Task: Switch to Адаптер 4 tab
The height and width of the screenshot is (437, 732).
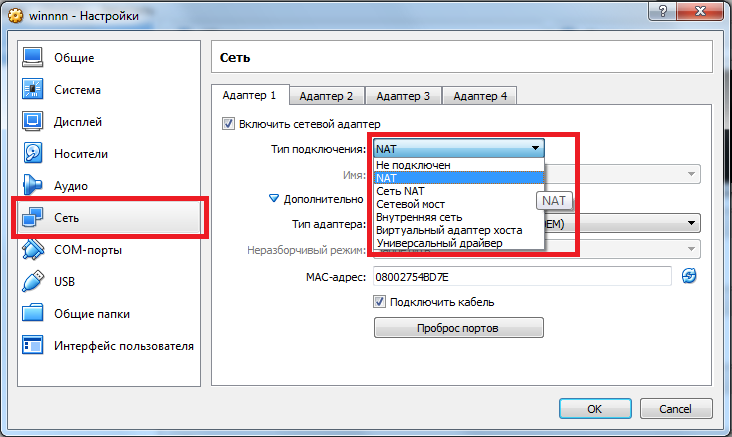Action: [x=479, y=96]
